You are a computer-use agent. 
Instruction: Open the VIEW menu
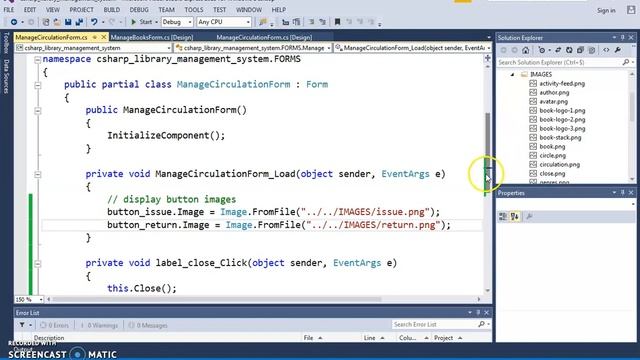pos(53,9)
